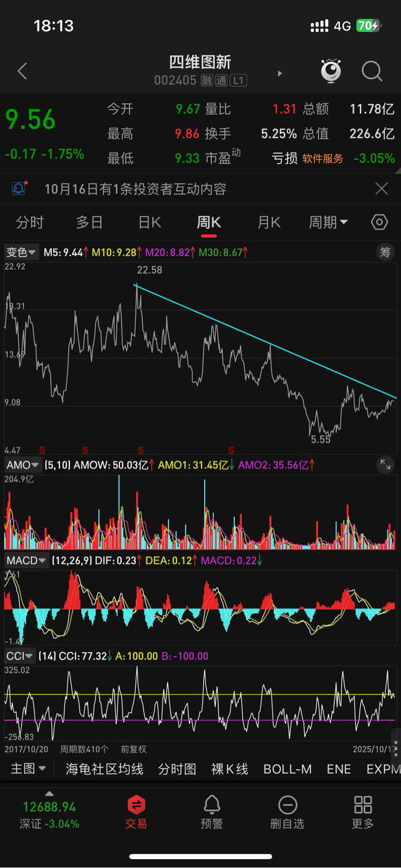The image size is (401, 868).
Task: Open the 变色 indicator dropdown
Action: click(21, 252)
